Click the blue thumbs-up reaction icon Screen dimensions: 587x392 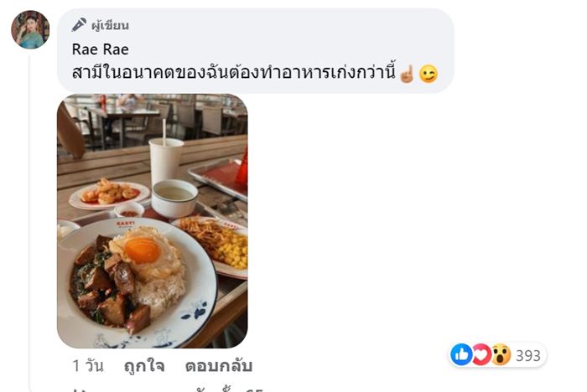point(461,354)
